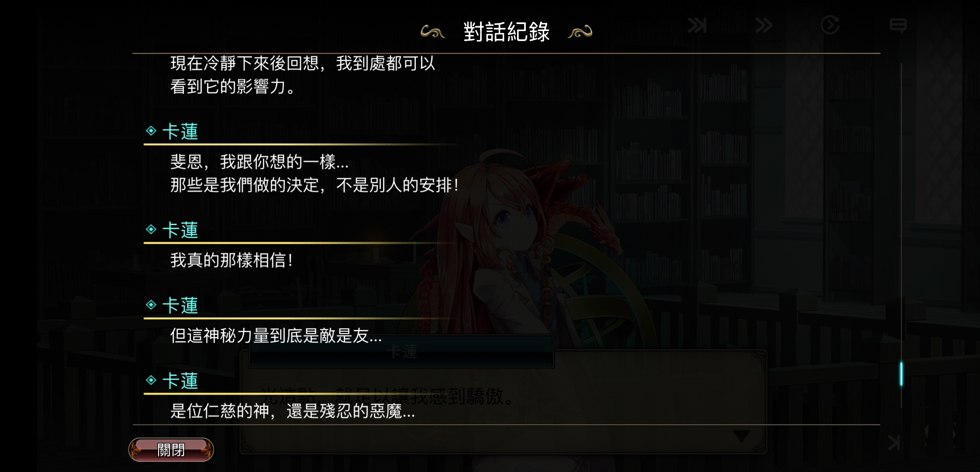Click the 對話紀錄 title text
This screenshot has width=980, height=472.
pyautogui.click(x=506, y=32)
